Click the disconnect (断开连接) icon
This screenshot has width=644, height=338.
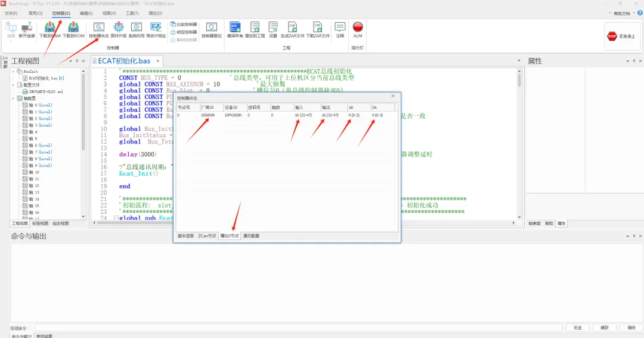pos(27,30)
